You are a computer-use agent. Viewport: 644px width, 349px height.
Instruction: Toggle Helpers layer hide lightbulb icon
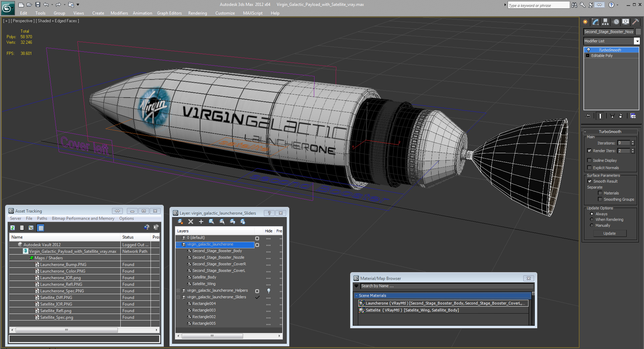(268, 291)
